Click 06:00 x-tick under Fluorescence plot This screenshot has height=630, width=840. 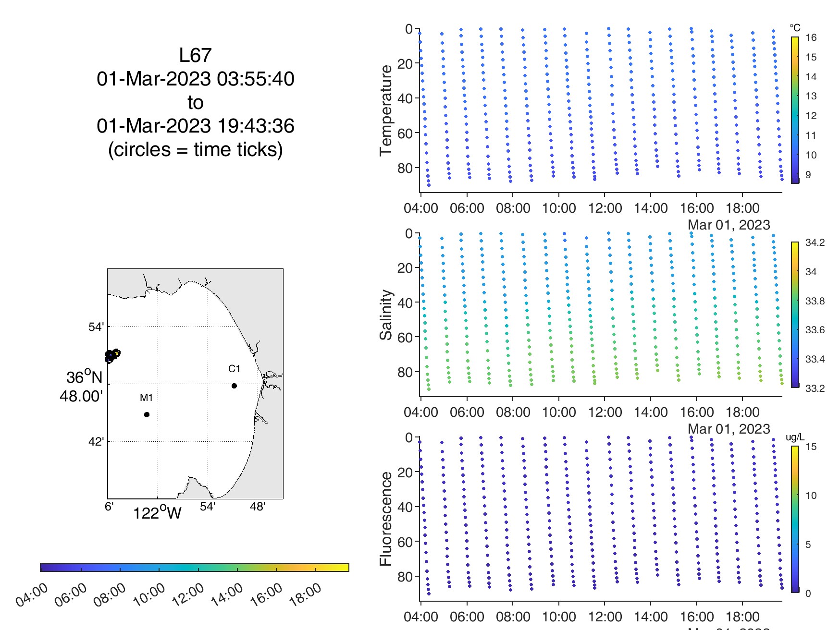467,617
